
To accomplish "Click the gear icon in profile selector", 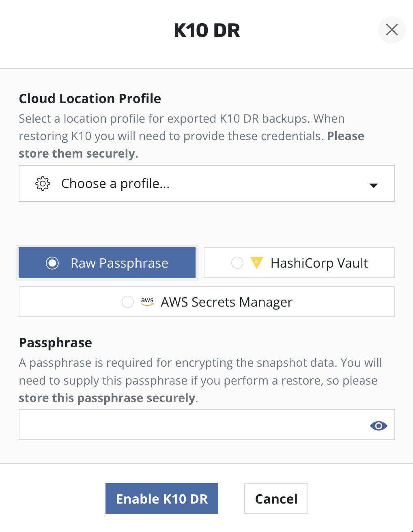I will click(43, 184).
